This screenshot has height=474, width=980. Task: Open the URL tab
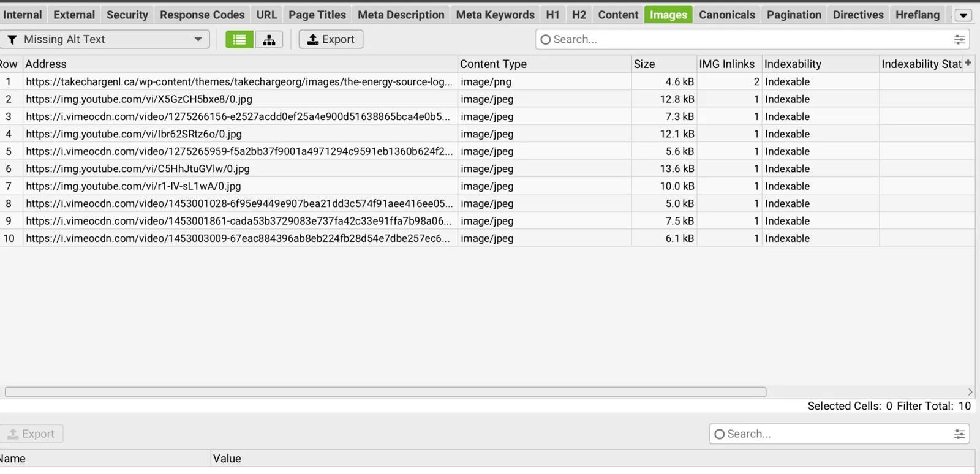point(266,15)
